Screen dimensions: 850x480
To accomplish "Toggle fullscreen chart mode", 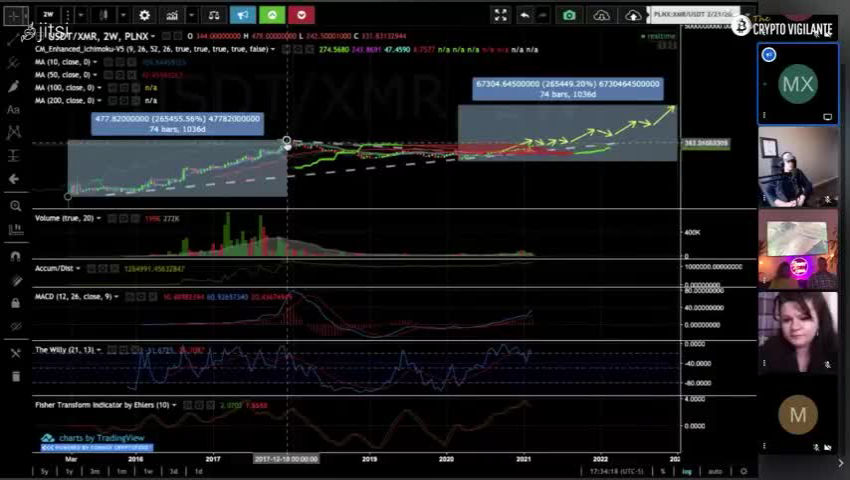I will 500,15.
